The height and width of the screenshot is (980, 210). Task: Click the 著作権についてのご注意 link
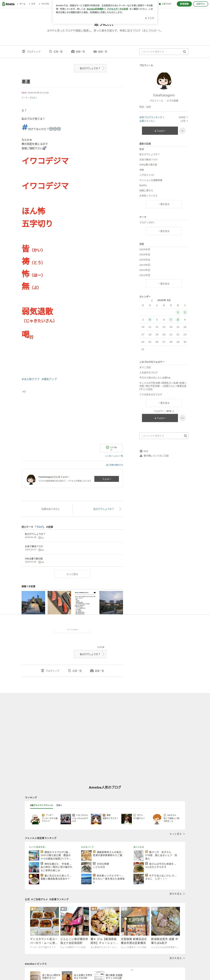156,456
